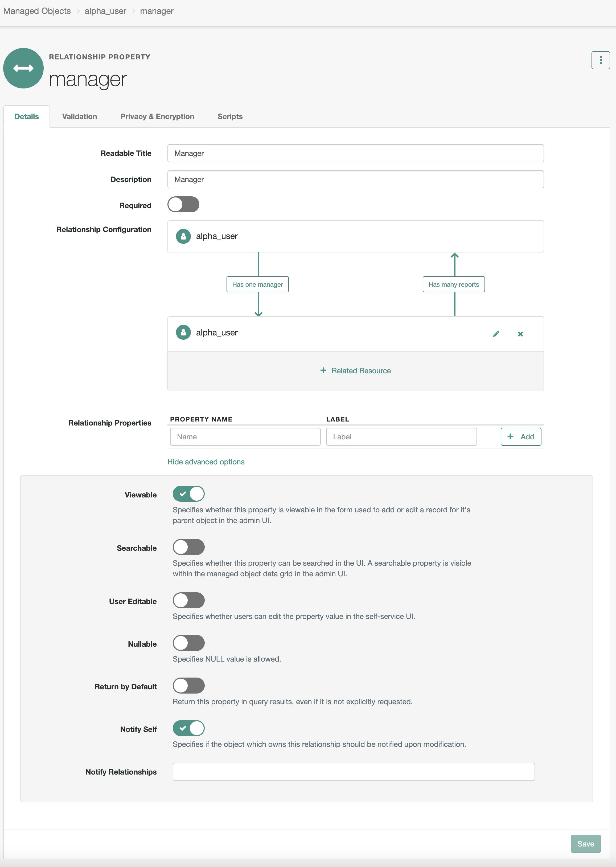Toggle the Viewable property switch off
The image size is (616, 867).
point(189,494)
